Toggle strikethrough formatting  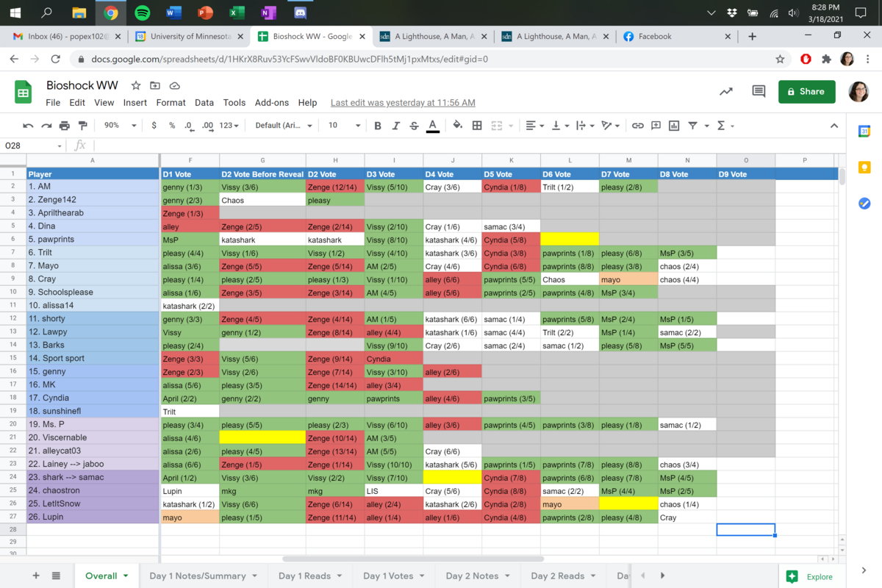[414, 126]
